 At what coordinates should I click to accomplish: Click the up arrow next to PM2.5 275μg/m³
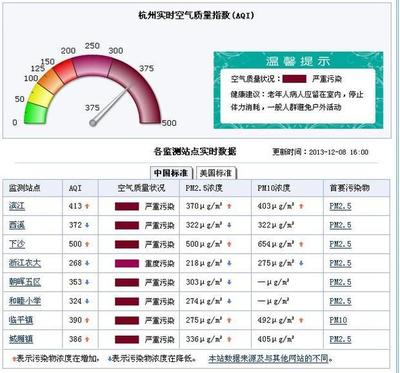(x=229, y=320)
